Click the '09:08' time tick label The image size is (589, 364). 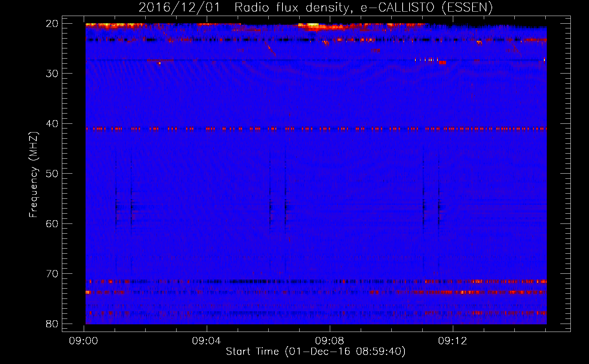click(330, 341)
